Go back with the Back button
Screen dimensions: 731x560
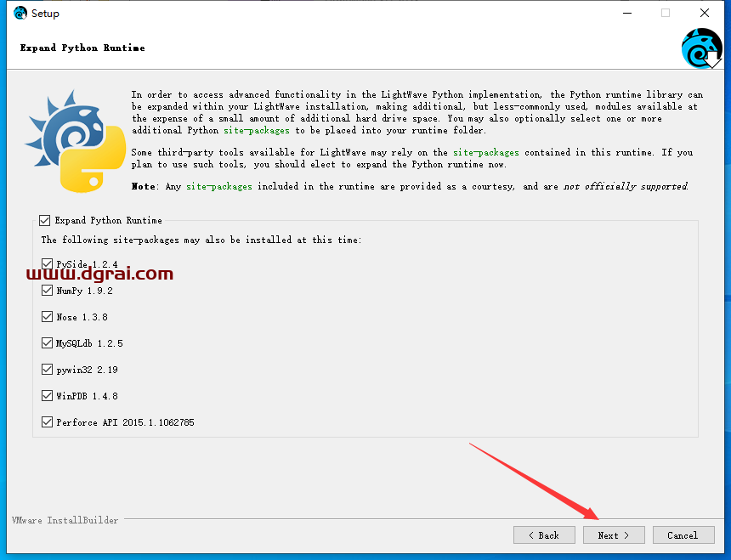pos(544,535)
